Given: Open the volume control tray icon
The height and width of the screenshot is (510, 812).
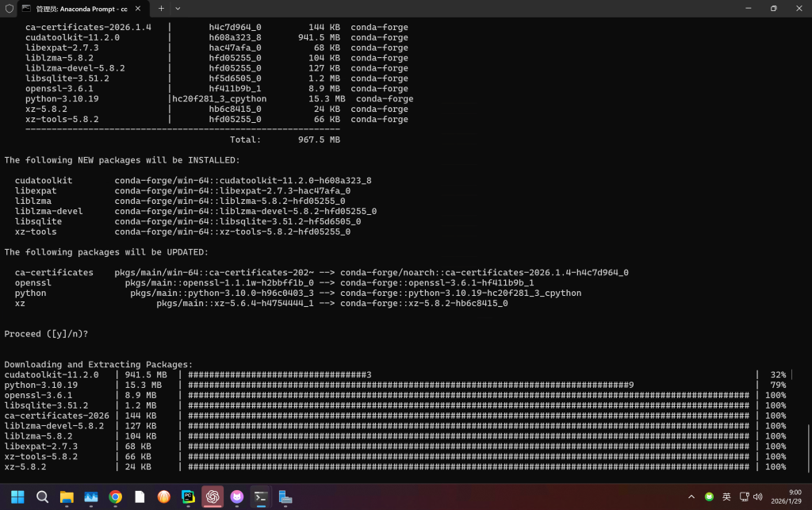Looking at the screenshot, I should (x=757, y=497).
